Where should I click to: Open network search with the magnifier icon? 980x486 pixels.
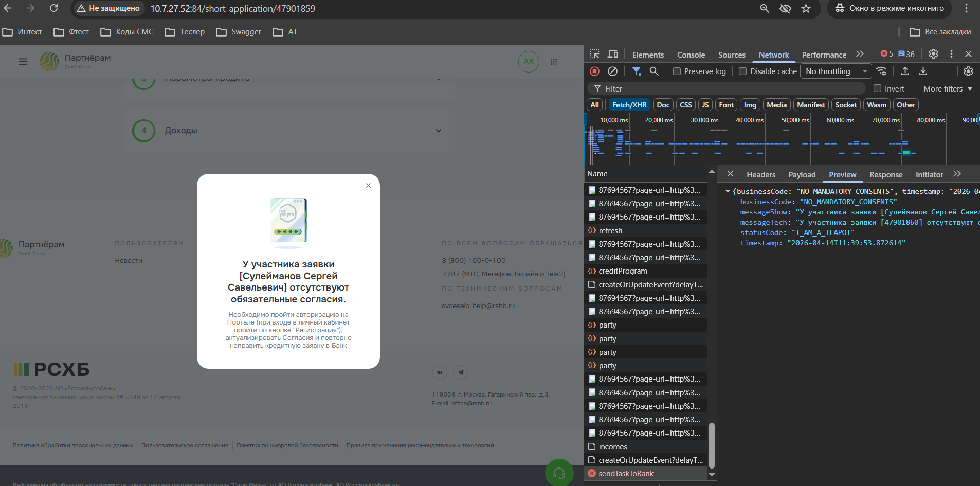(x=654, y=71)
